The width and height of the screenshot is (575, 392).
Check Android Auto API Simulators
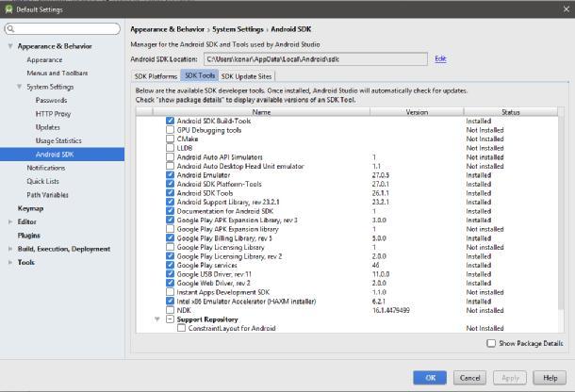click(x=170, y=157)
